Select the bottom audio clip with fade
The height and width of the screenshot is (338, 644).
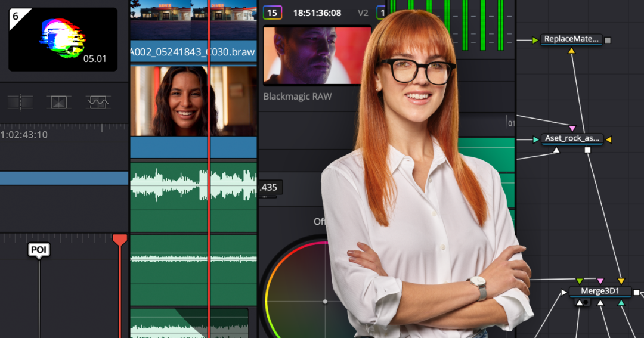(190, 323)
